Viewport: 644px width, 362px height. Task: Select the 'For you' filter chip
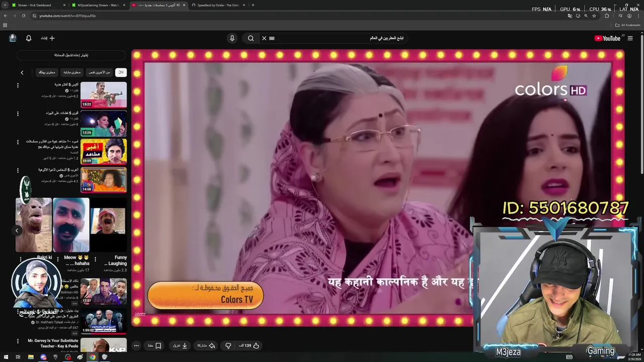point(47,72)
